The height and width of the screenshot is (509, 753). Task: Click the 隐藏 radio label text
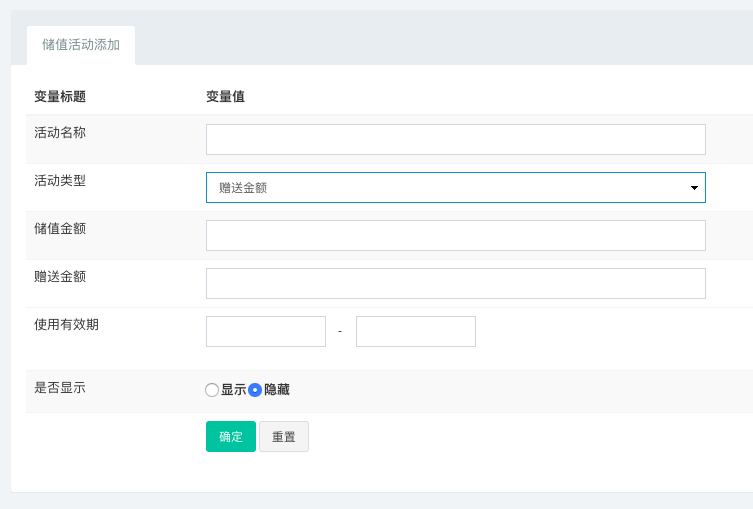pos(277,389)
